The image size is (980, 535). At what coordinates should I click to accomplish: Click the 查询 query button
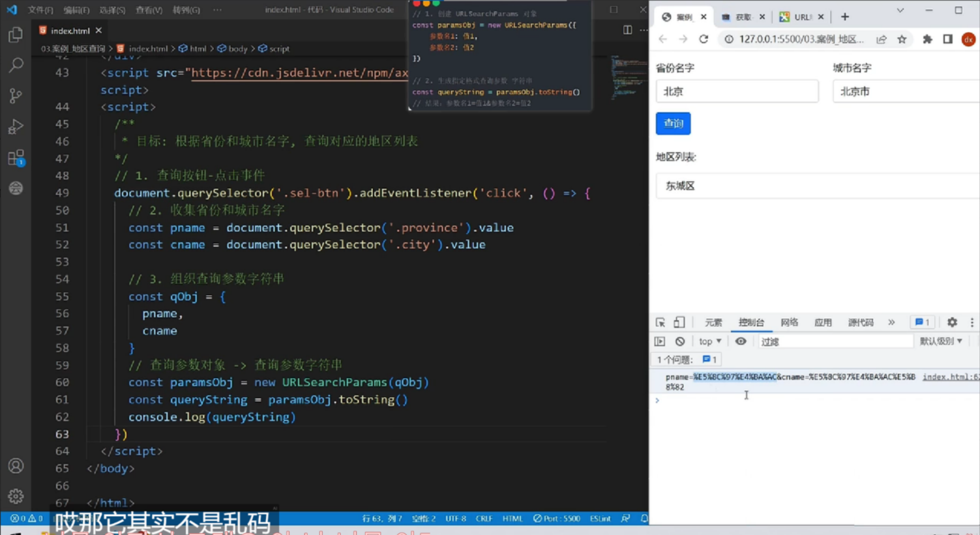click(673, 123)
